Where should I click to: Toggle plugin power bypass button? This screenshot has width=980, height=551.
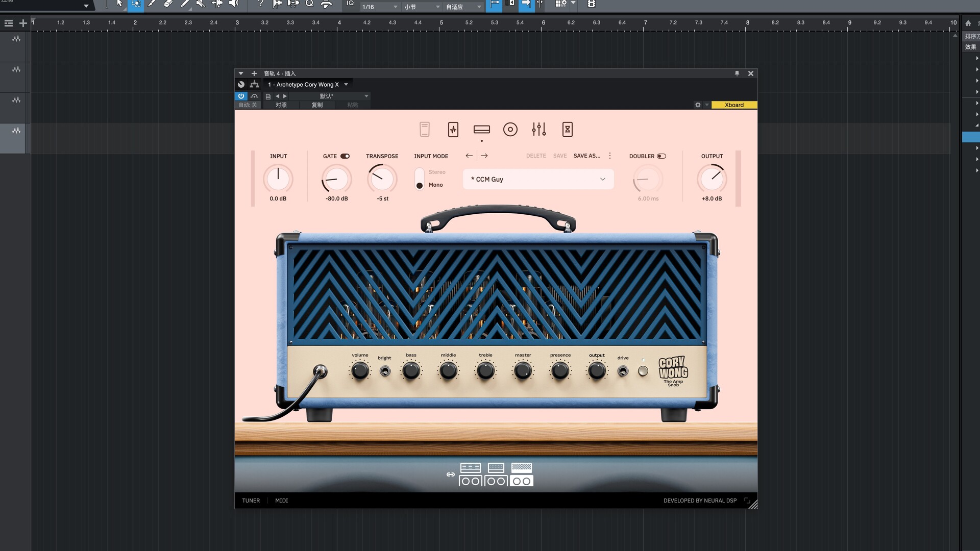pos(241,96)
